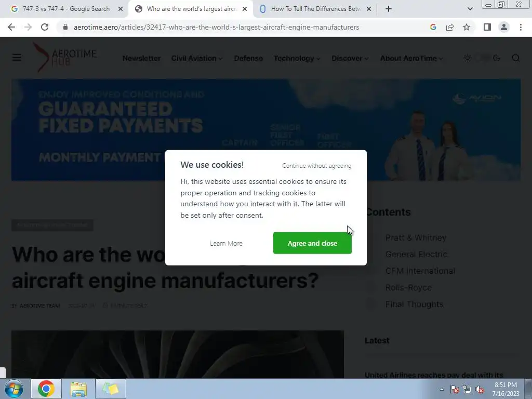Go forward in browser history

click(28, 27)
